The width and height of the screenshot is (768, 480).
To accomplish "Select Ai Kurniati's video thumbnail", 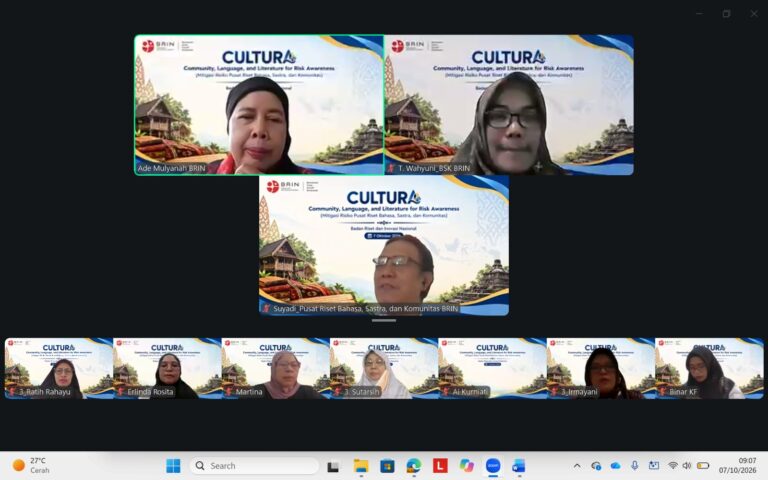I will coord(492,368).
